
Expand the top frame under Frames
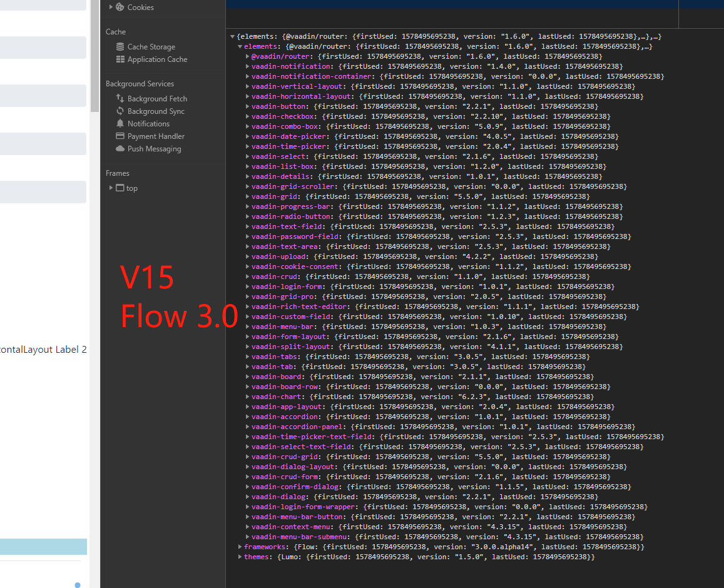pyautogui.click(x=111, y=188)
